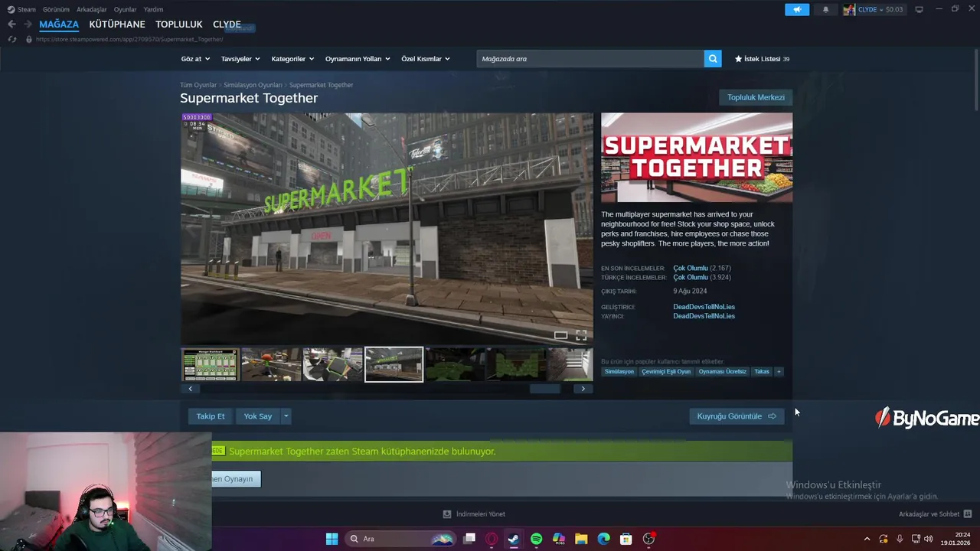Open the Windows Start menu
This screenshot has height=551, width=980.
coord(332,539)
